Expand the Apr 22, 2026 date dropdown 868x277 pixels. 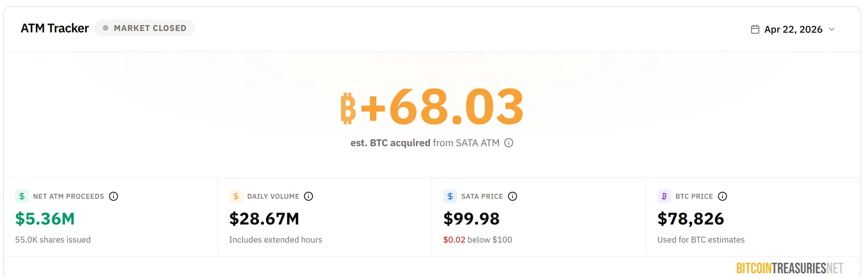tap(793, 29)
